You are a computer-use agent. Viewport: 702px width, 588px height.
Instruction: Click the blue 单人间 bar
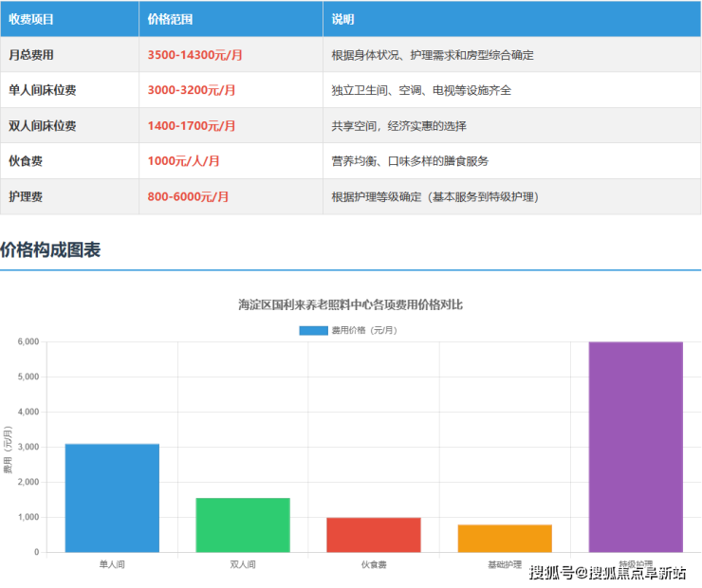[112, 498]
